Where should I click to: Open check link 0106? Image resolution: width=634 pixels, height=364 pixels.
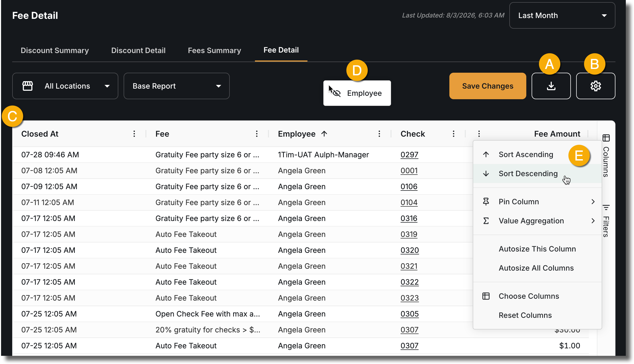[x=409, y=187]
